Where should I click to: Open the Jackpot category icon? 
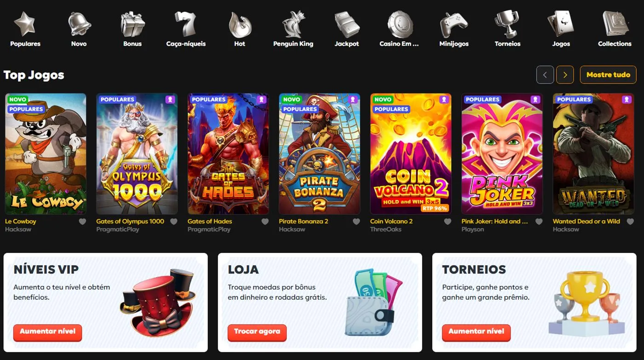(347, 29)
